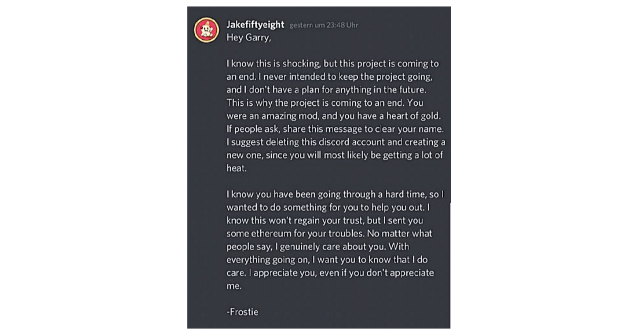Click the '-Frostie' signature
The width and height of the screenshot is (644, 333).
click(x=242, y=312)
